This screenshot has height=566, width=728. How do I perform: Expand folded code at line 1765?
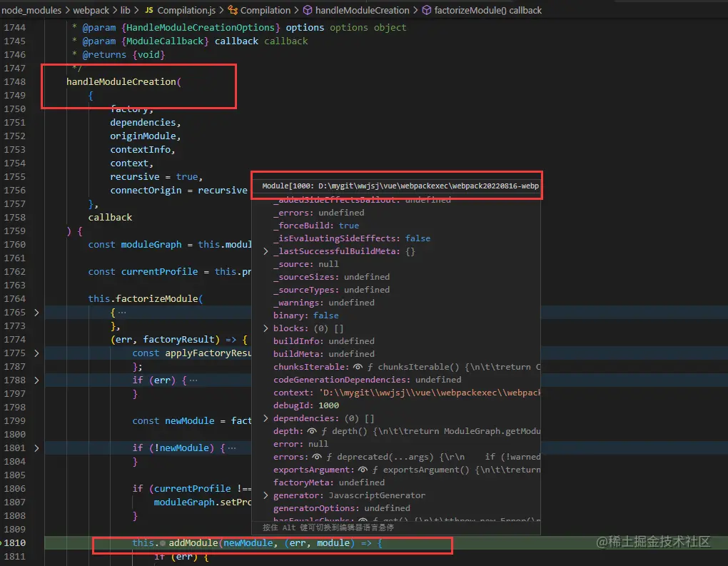tap(36, 313)
